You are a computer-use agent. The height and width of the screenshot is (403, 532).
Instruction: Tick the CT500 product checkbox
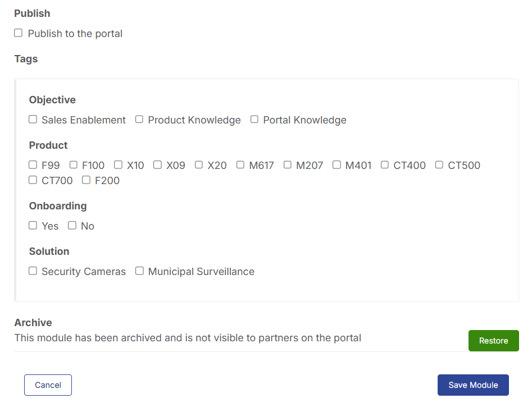tap(439, 164)
